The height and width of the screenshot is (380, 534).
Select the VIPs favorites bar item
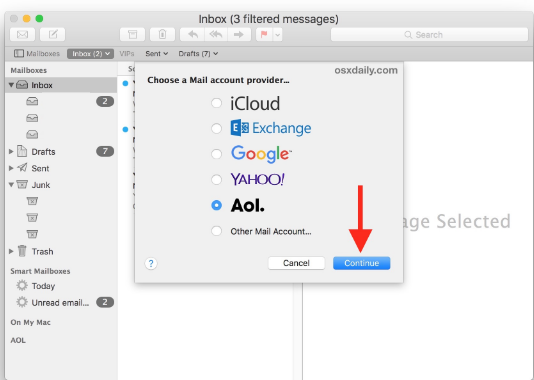pos(127,53)
